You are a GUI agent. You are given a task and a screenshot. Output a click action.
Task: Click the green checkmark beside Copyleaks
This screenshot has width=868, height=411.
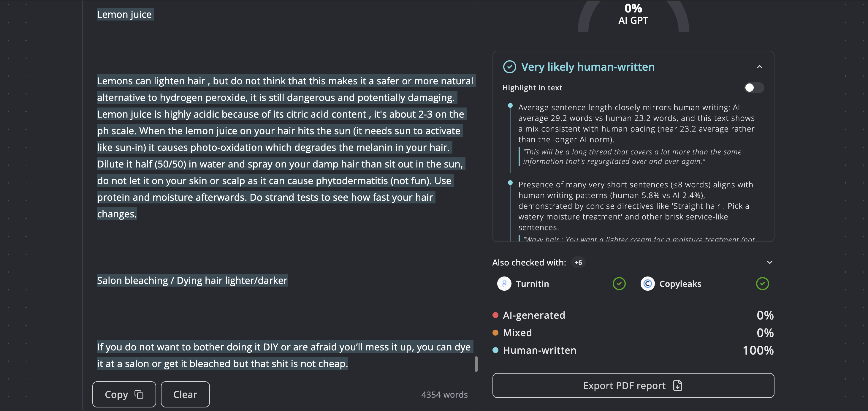click(x=762, y=284)
